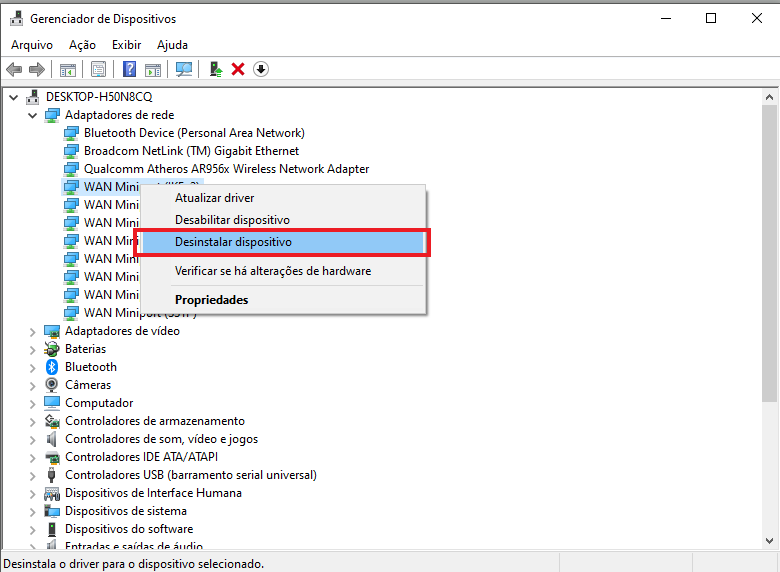The width and height of the screenshot is (780, 572).
Task: Click the speaker icon for Controladores de som
Action: pos(51,439)
